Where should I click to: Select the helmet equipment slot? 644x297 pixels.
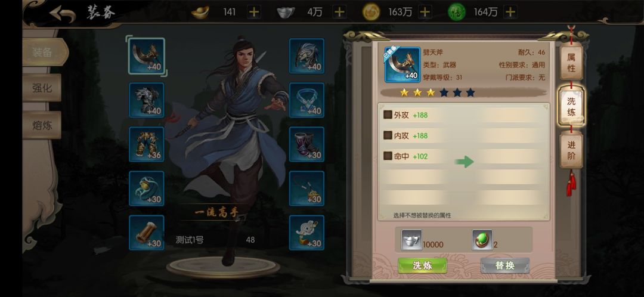click(x=307, y=56)
